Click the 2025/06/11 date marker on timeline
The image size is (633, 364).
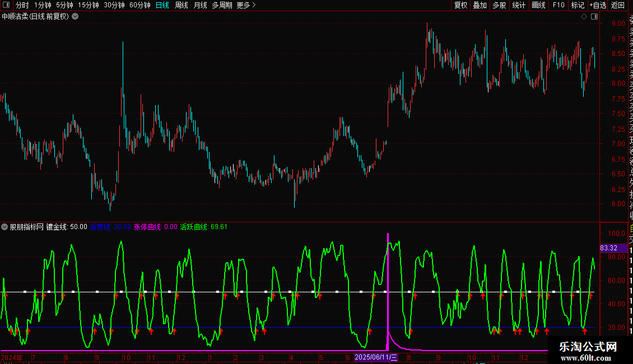click(x=376, y=357)
